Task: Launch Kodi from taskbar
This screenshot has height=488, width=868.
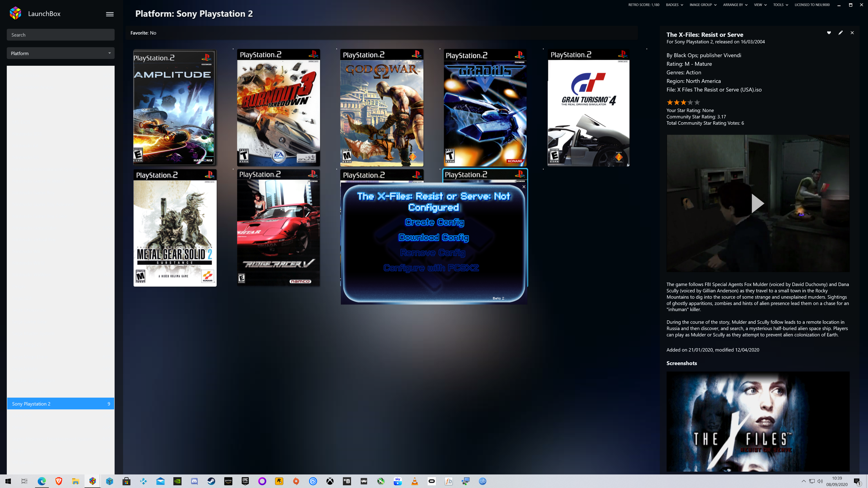Action: [144, 481]
